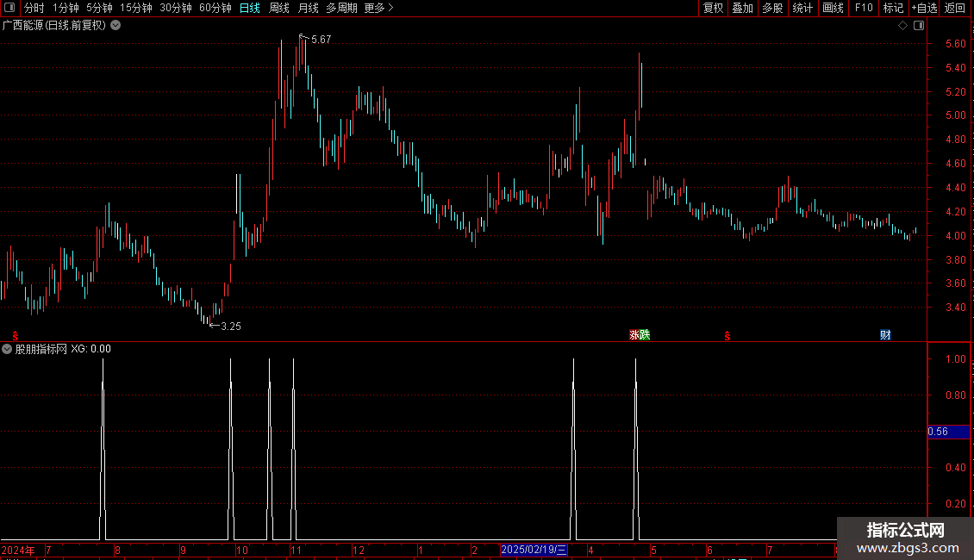The image size is (974, 560).
Task: Click the highlighted date 2025/02/19/三
Action: [534, 550]
